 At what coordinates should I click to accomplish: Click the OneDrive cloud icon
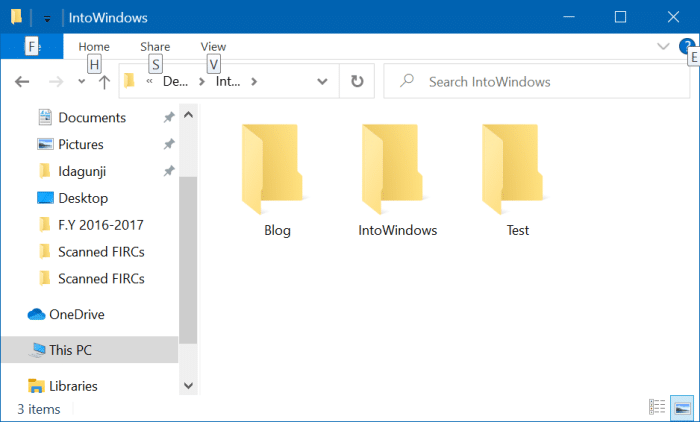(x=36, y=314)
